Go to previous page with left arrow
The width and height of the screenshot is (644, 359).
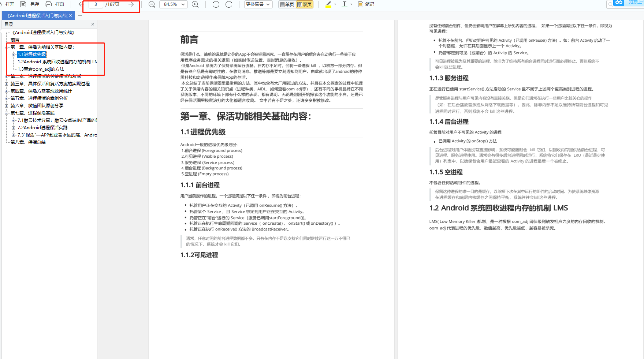[x=81, y=4]
